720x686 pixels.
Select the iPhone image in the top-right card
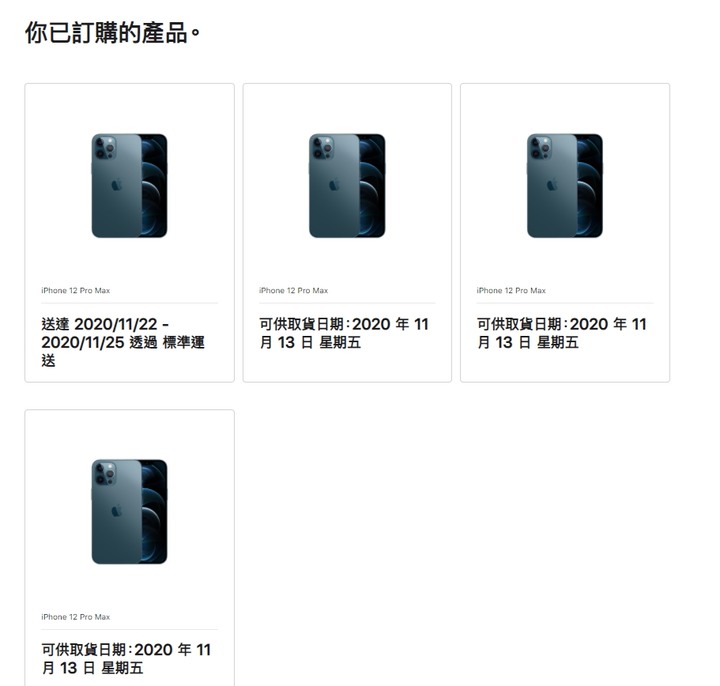point(565,186)
